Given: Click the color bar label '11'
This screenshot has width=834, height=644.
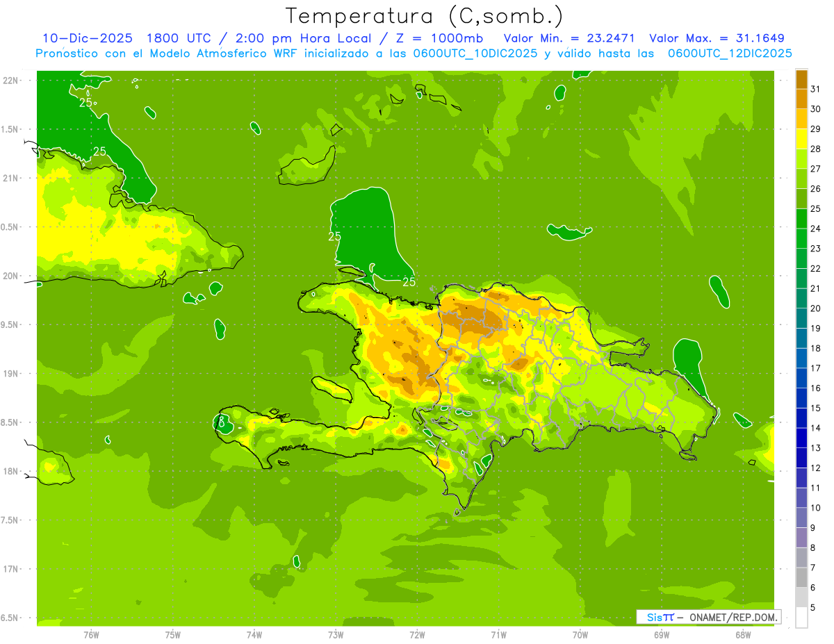Looking at the screenshot, I should tap(816, 488).
